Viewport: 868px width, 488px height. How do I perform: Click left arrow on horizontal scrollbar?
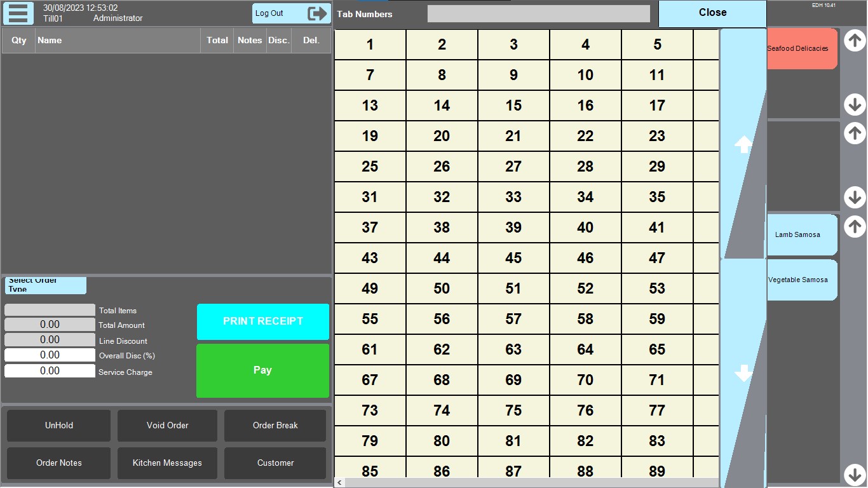click(340, 483)
